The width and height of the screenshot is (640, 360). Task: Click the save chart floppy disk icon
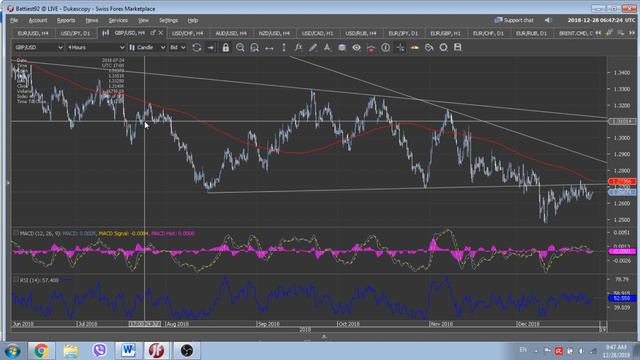pyautogui.click(x=458, y=47)
